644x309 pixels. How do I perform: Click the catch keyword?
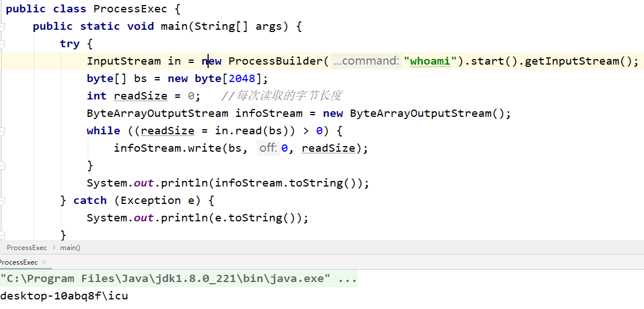90,201
